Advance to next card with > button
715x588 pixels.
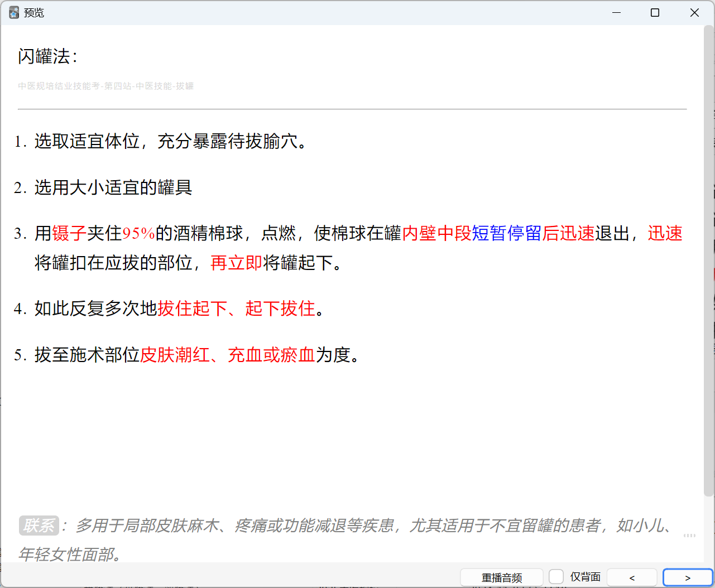pos(688,577)
